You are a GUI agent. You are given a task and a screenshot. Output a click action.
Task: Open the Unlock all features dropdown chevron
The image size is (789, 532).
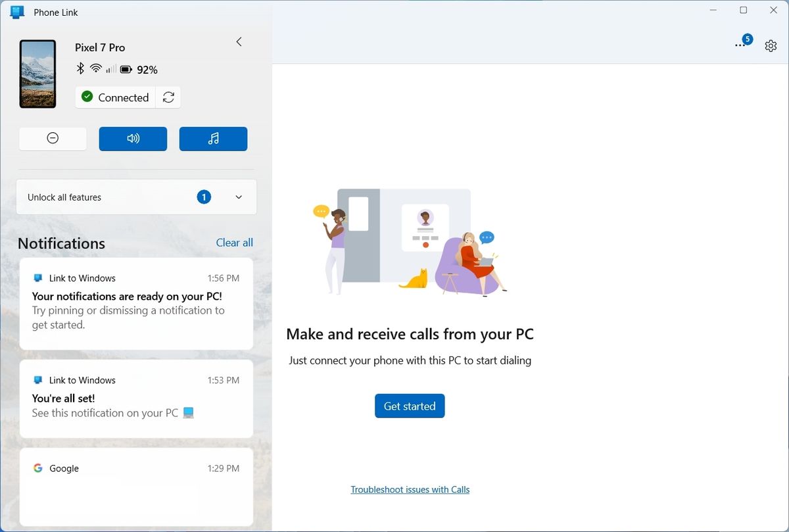coord(240,197)
